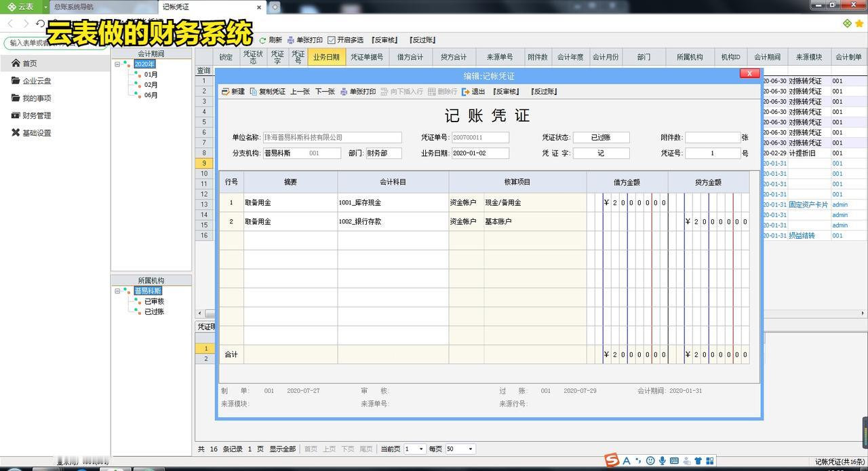Open the 云表 menu dropdown arrow

(x=46, y=7)
